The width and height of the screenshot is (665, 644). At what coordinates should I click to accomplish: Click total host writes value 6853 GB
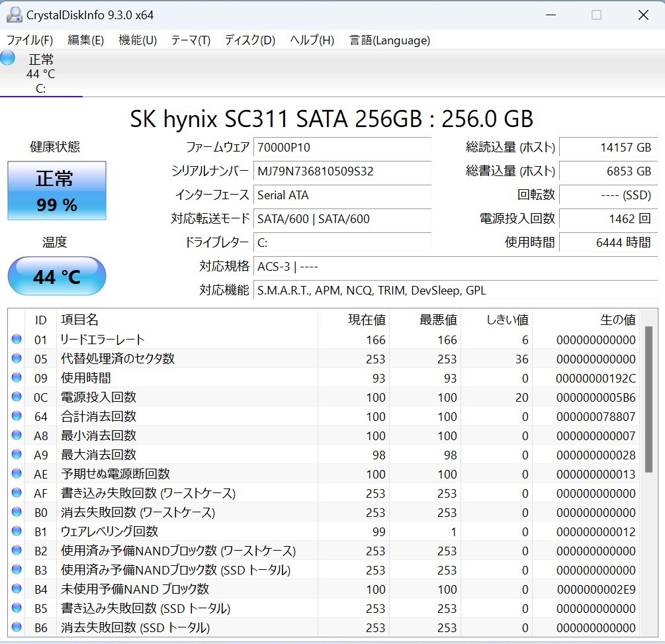pos(609,171)
